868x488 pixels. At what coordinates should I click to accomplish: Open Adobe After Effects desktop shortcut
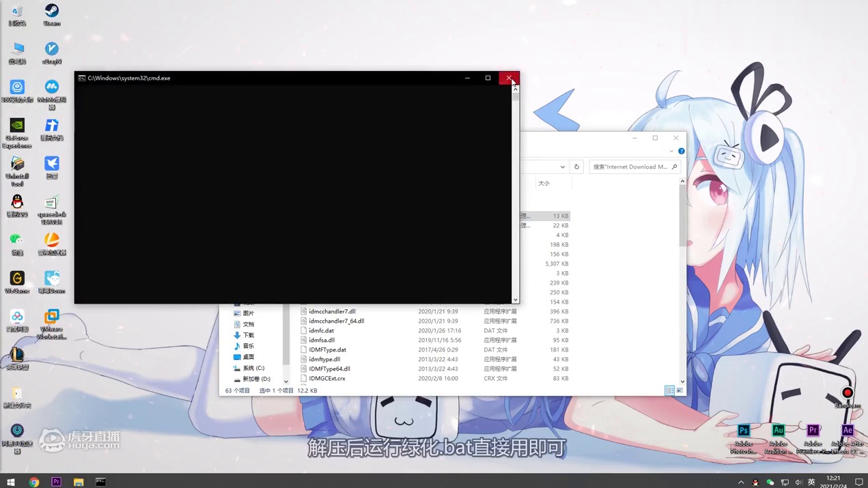(x=848, y=438)
